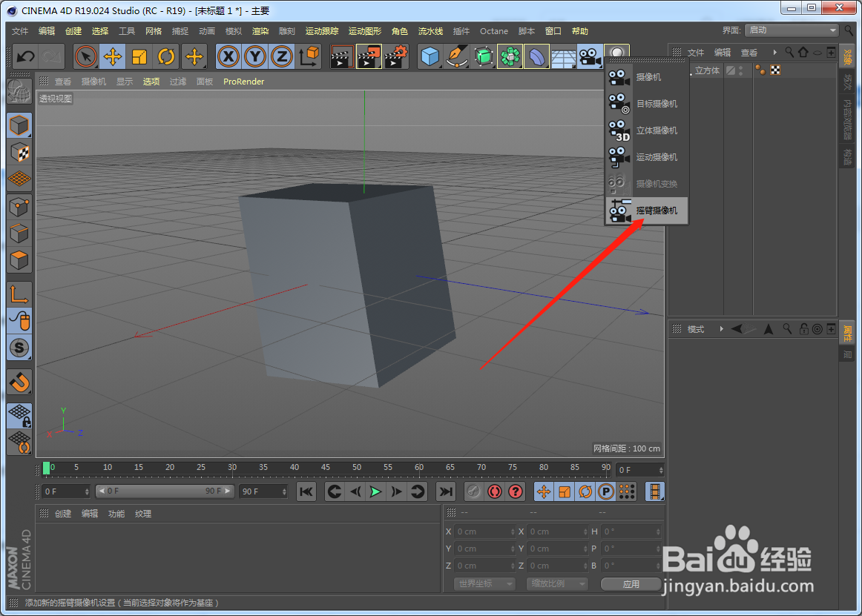The width and height of the screenshot is (862, 616).
Task: Render to Picture Viewer
Action: pos(369,56)
